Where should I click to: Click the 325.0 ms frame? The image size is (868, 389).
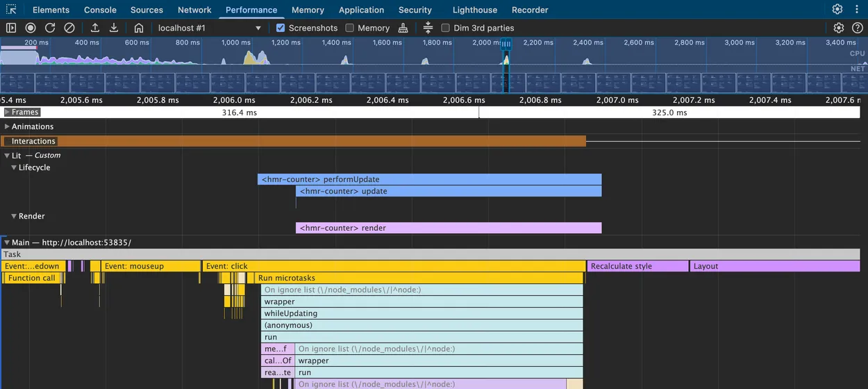coord(669,112)
